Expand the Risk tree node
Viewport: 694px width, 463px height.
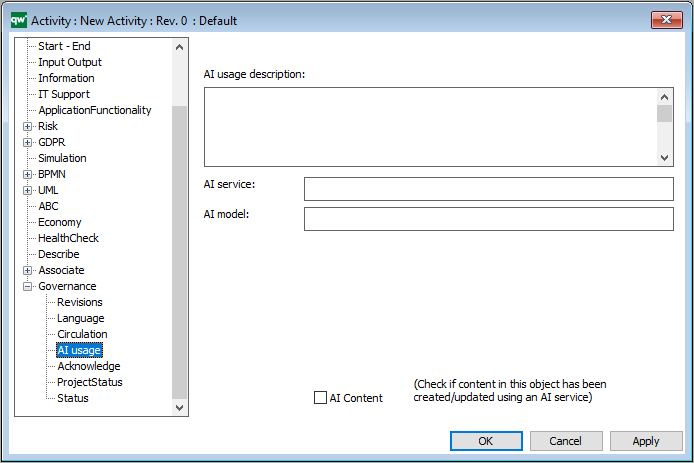[x=27, y=127]
